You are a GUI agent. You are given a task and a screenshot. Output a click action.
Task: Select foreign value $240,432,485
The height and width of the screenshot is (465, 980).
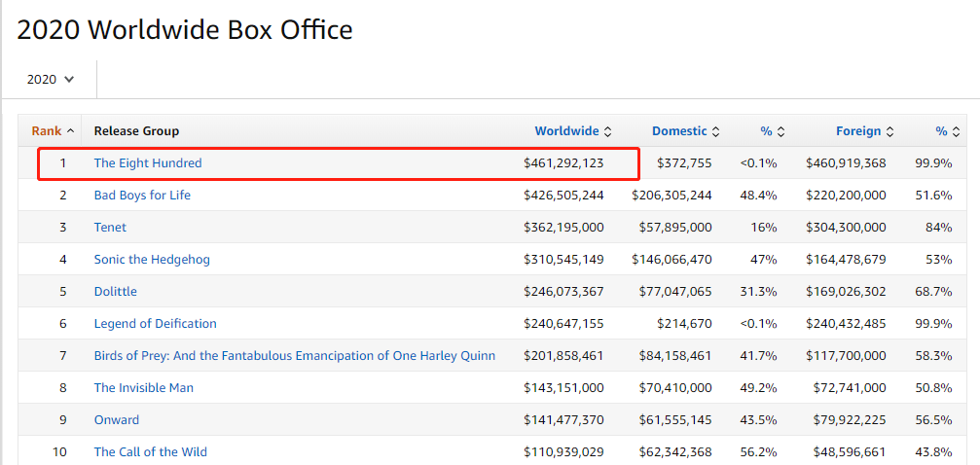pyautogui.click(x=846, y=324)
